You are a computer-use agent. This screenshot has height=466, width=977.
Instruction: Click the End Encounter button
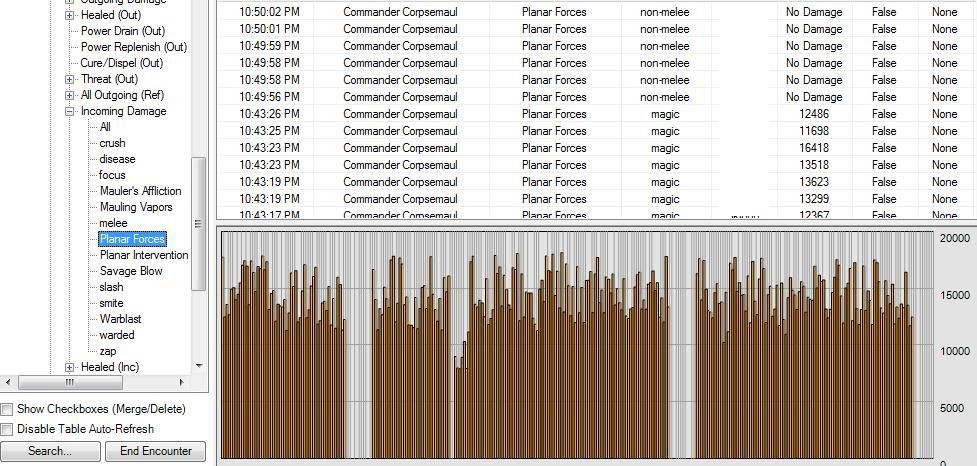click(x=155, y=450)
